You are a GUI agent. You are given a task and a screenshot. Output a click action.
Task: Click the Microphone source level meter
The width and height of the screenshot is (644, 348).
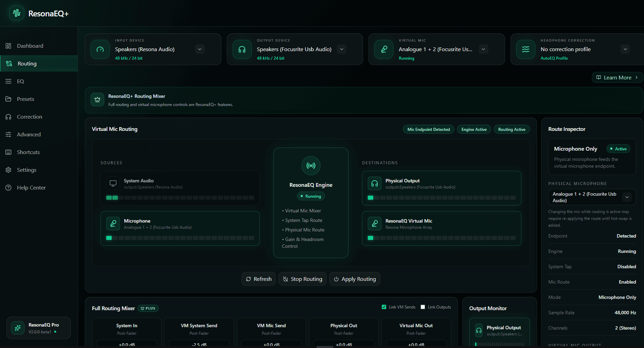tap(180, 238)
